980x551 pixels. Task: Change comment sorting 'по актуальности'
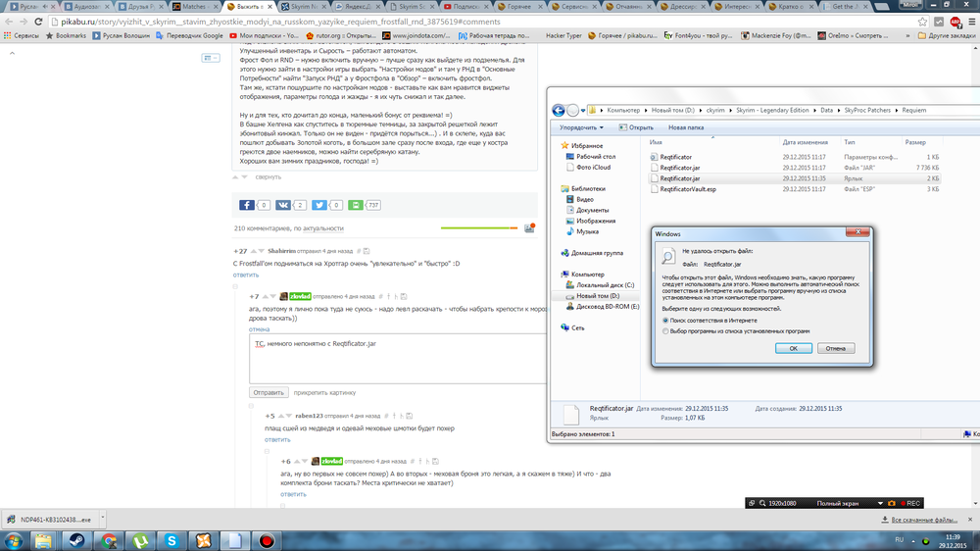322,228
